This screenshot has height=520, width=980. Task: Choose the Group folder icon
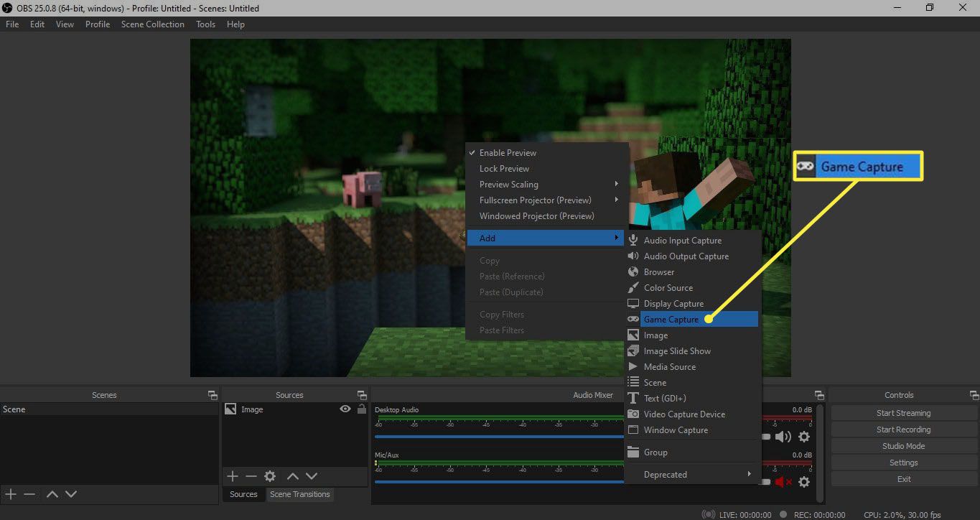(x=633, y=452)
